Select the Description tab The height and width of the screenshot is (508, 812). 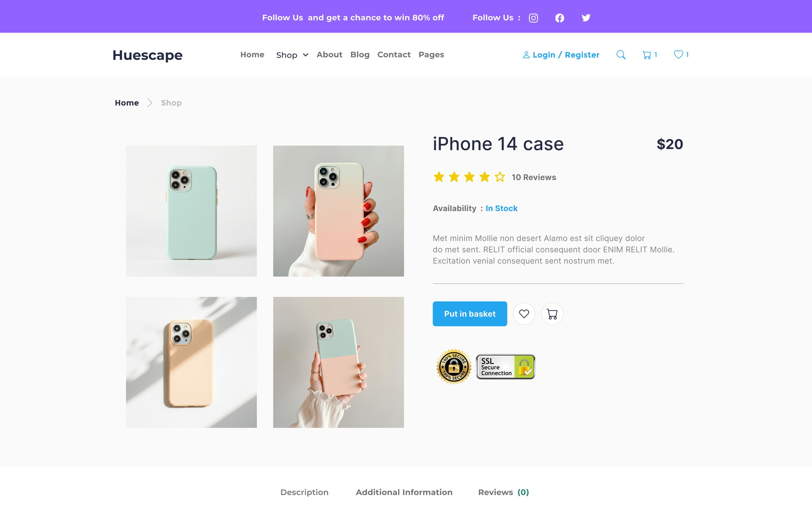pos(304,492)
